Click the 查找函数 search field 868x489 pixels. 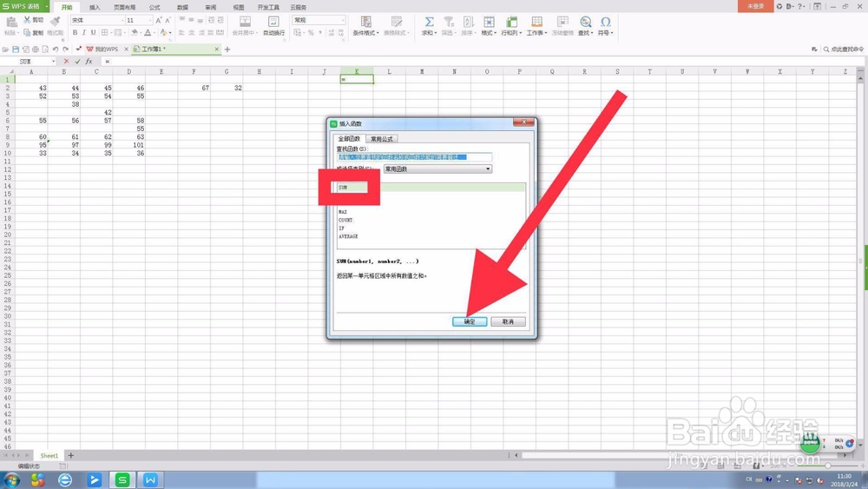click(414, 157)
